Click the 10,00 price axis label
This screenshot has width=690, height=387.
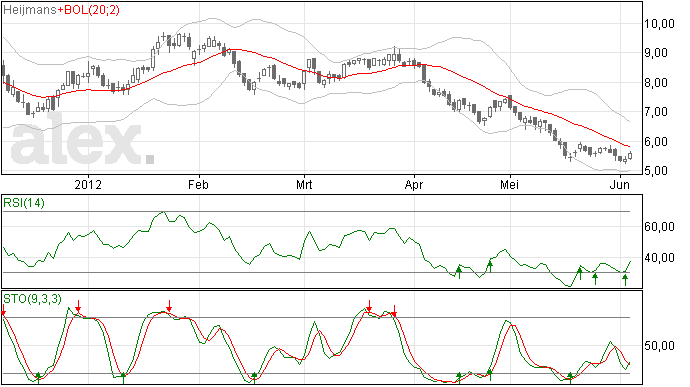coord(659,24)
